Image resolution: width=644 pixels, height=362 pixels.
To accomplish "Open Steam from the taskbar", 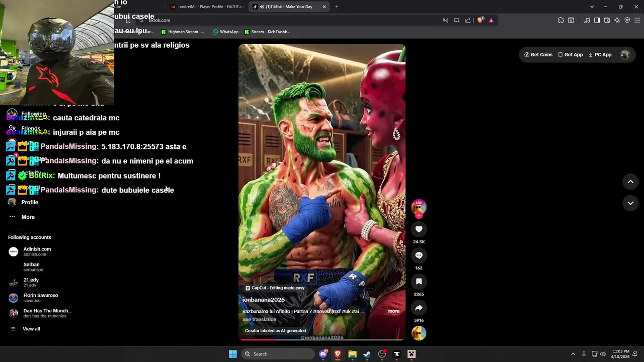I will pyautogui.click(x=367, y=354).
